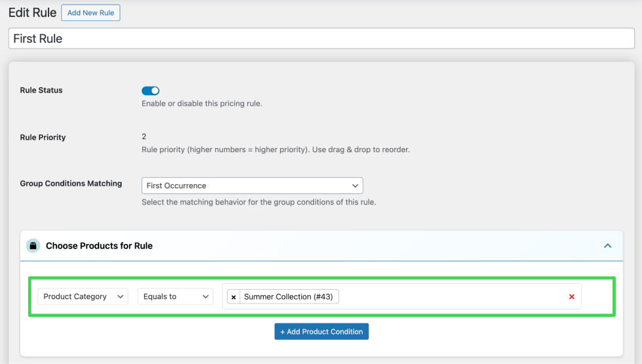Open the Group Conditions Matching dropdown
Image resolution: width=642 pixels, height=364 pixels.
click(x=252, y=186)
